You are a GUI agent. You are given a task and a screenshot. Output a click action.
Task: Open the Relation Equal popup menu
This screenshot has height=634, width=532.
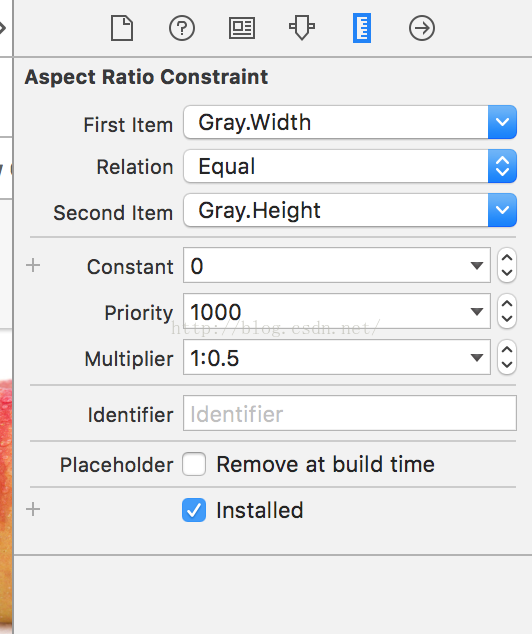(x=502, y=166)
